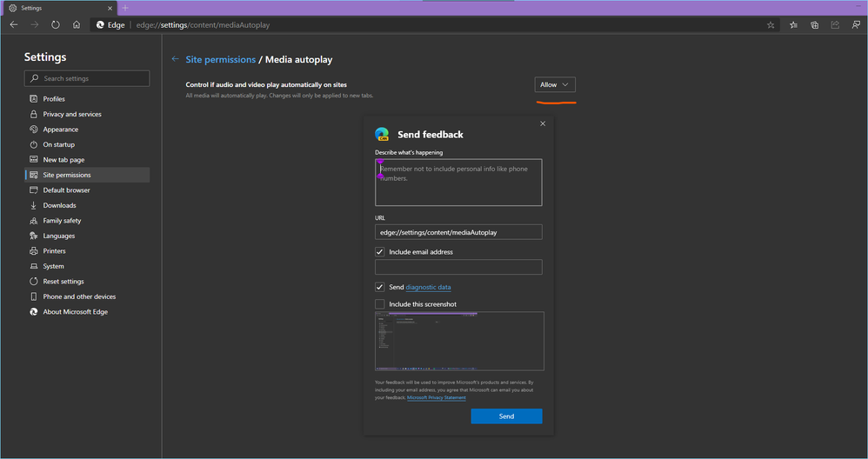Open Profiles settings

(x=87, y=99)
